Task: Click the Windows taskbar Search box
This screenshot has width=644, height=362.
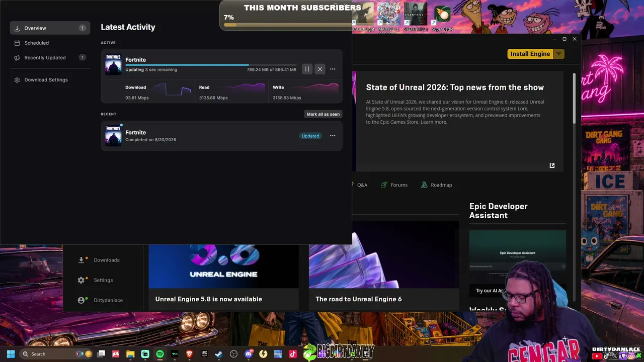Action: tap(57, 354)
